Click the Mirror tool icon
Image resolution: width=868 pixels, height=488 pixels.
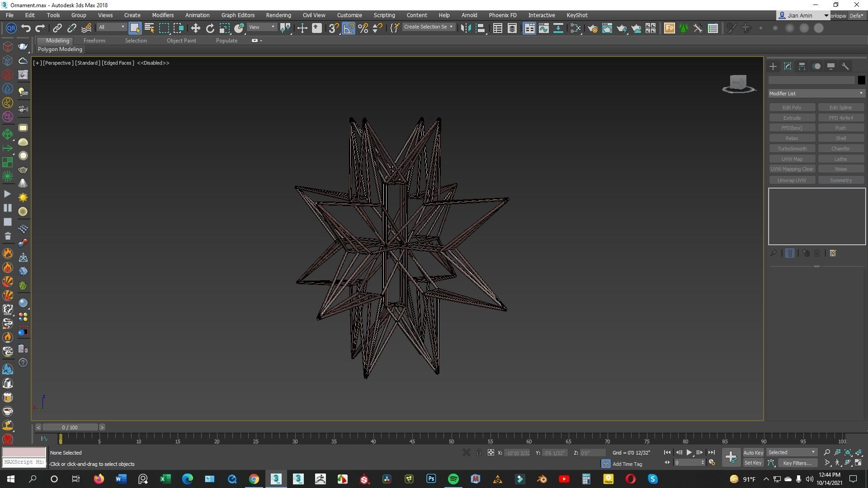pos(466,28)
